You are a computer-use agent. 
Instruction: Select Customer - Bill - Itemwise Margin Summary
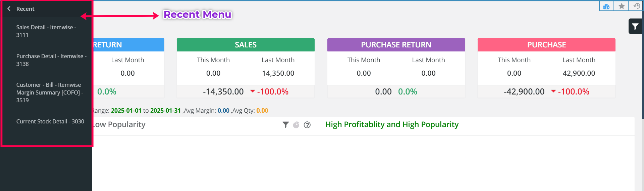49,92
